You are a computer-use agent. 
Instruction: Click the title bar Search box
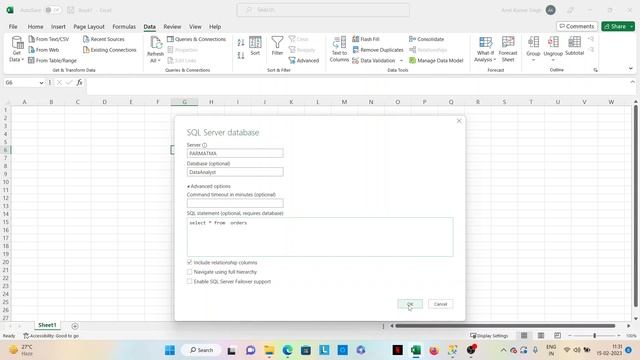(323, 10)
